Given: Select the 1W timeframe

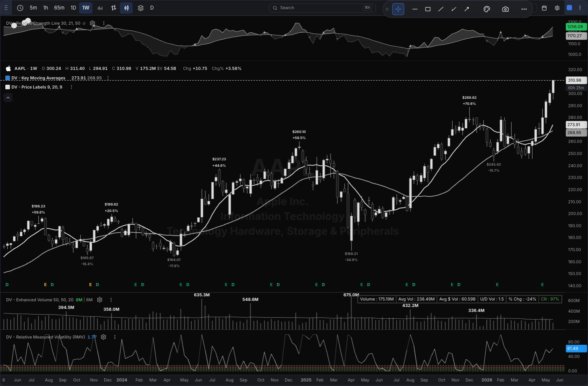Looking at the screenshot, I should [86, 8].
